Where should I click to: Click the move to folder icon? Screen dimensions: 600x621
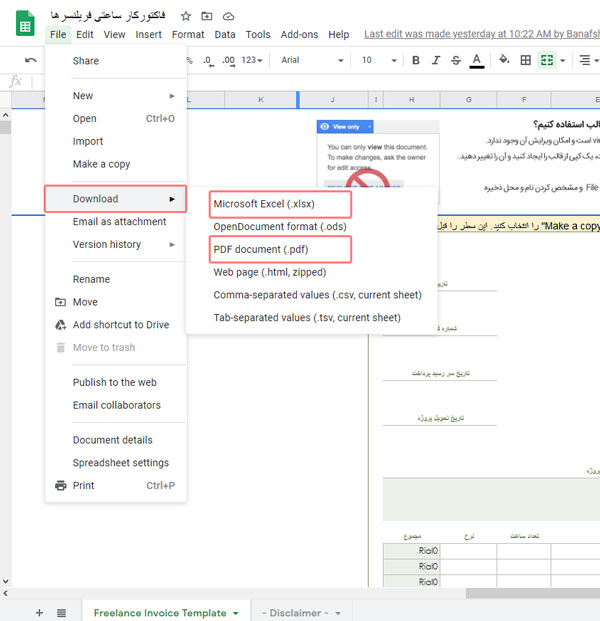[x=207, y=16]
